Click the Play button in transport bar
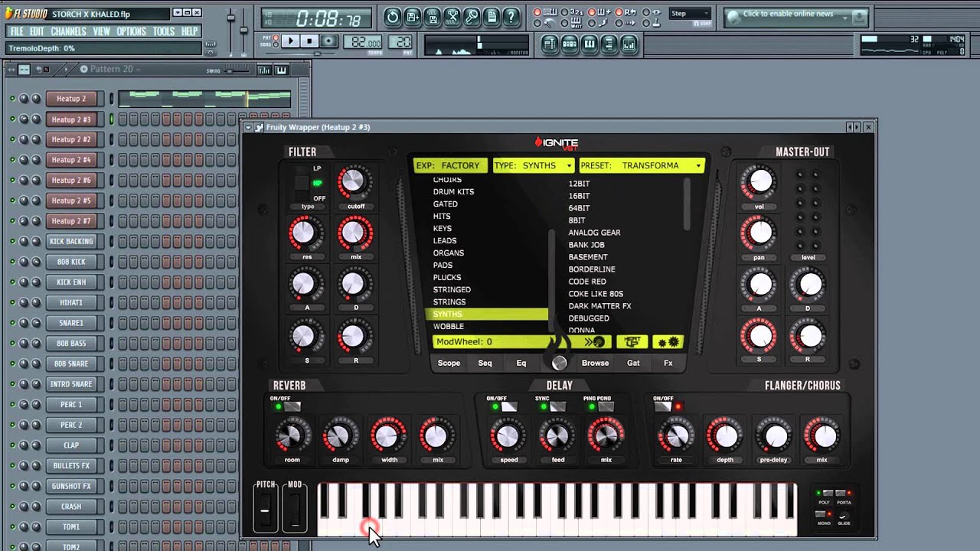This screenshot has width=980, height=551. pyautogui.click(x=290, y=41)
